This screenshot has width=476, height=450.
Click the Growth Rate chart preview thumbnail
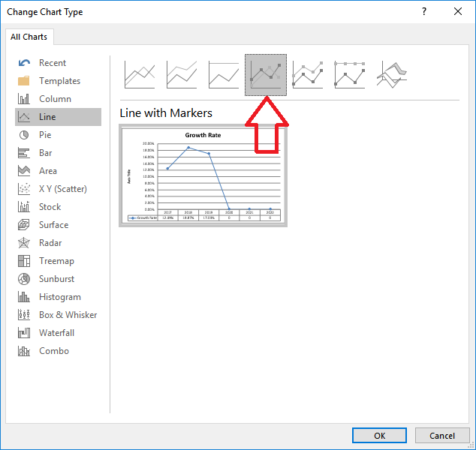203,175
